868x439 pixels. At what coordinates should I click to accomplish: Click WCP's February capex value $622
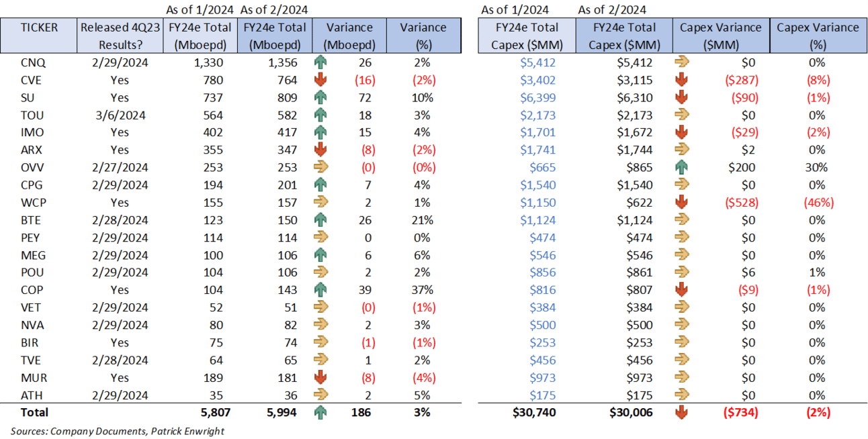[x=639, y=202]
